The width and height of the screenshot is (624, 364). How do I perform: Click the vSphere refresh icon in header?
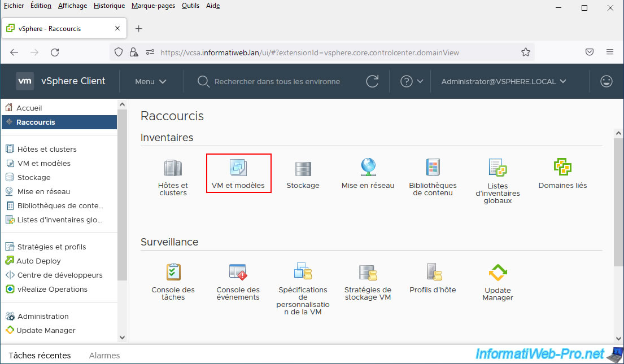[x=372, y=81]
